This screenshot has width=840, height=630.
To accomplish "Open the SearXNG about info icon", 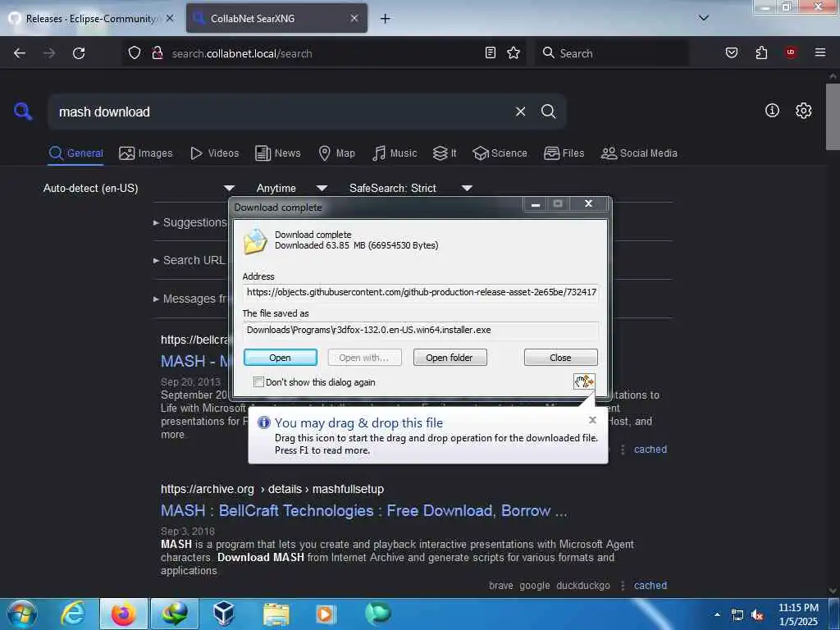I will [772, 111].
